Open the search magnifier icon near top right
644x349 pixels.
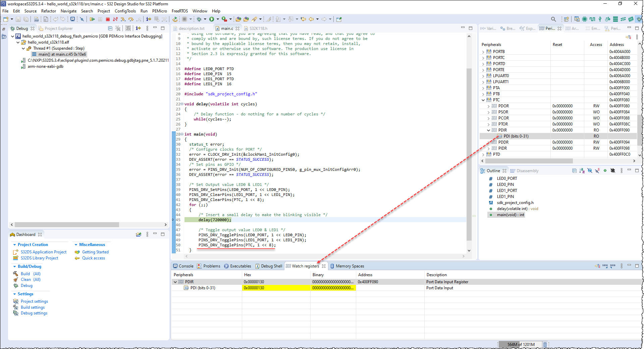pyautogui.click(x=553, y=19)
